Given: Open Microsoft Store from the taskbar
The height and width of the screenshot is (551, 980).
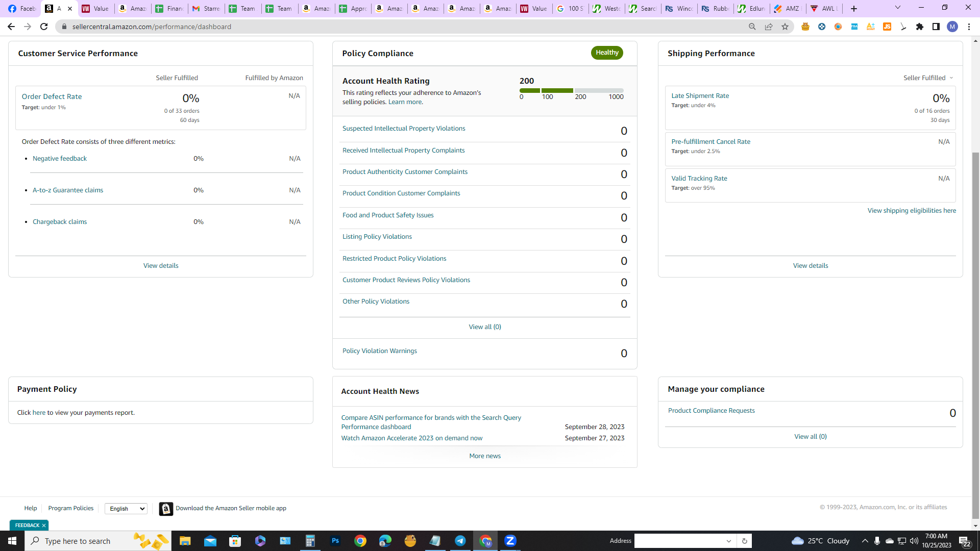Looking at the screenshot, I should 235,541.
